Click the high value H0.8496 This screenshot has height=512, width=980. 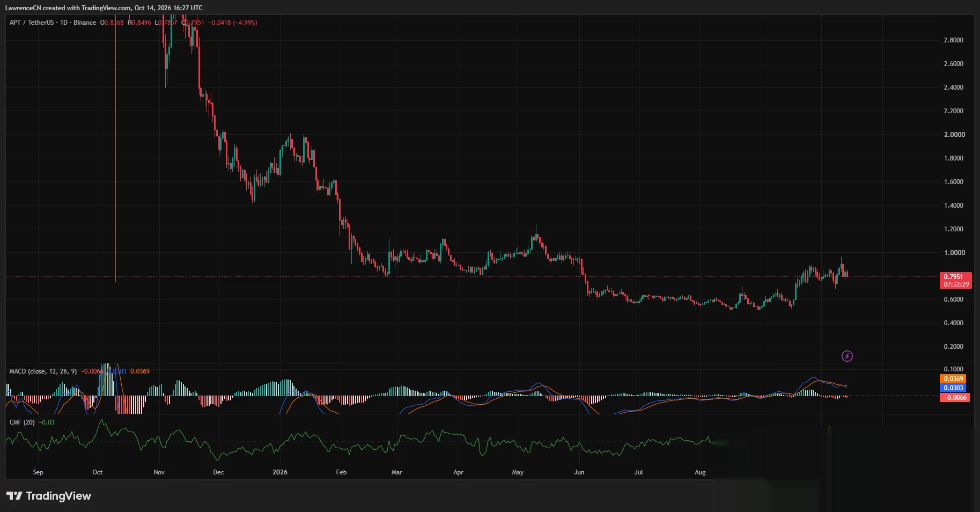(139, 23)
